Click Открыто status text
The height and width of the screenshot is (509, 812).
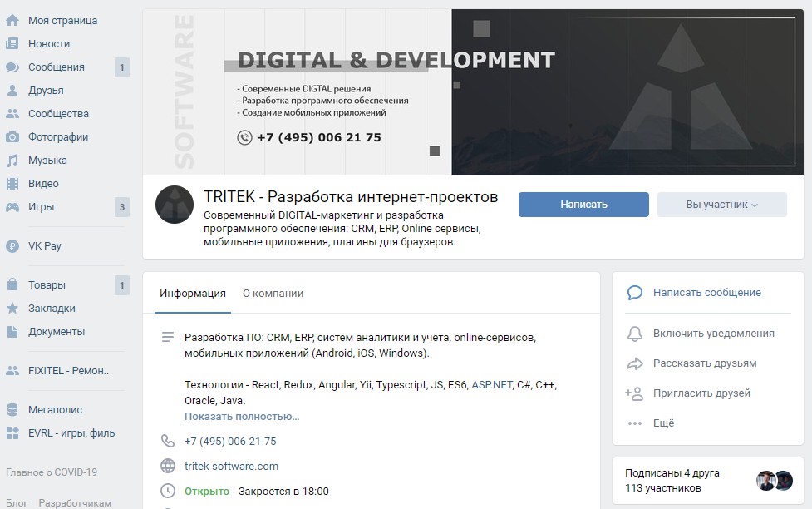(207, 491)
